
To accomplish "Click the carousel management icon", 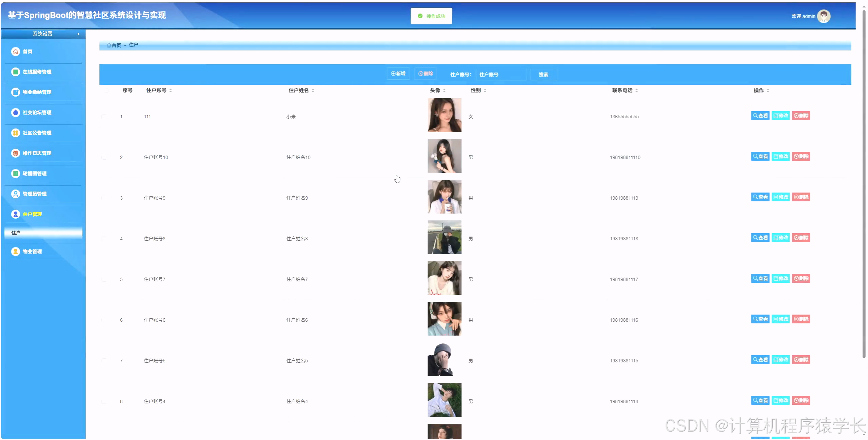I will pos(16,174).
